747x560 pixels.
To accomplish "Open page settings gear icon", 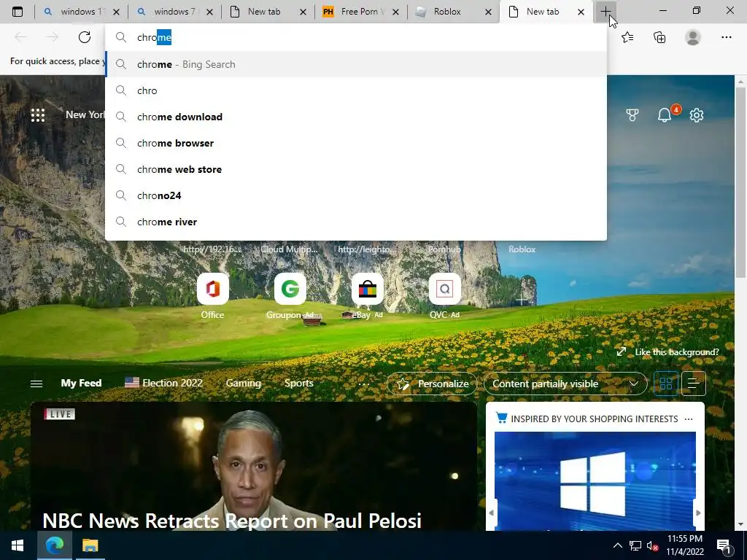I will point(697,114).
